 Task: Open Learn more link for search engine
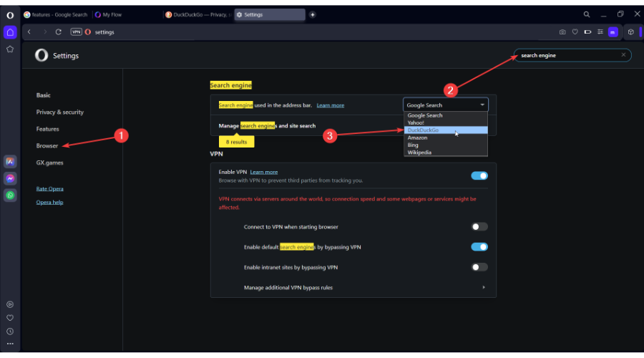coord(330,105)
